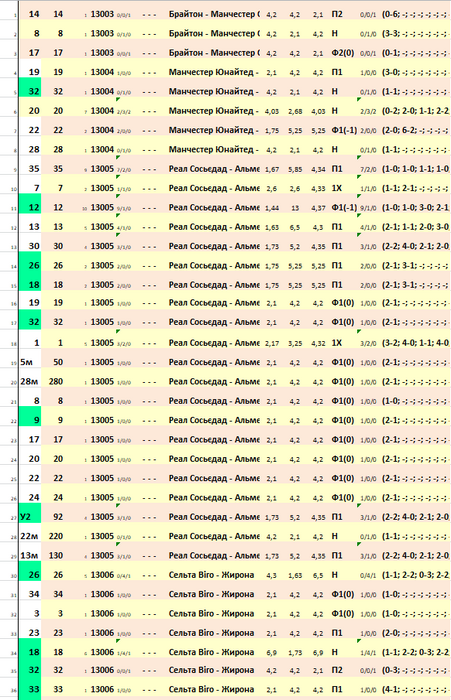Click the odds cell showing 4,34
Viewport: 451px width, 700px height.
click(x=318, y=169)
